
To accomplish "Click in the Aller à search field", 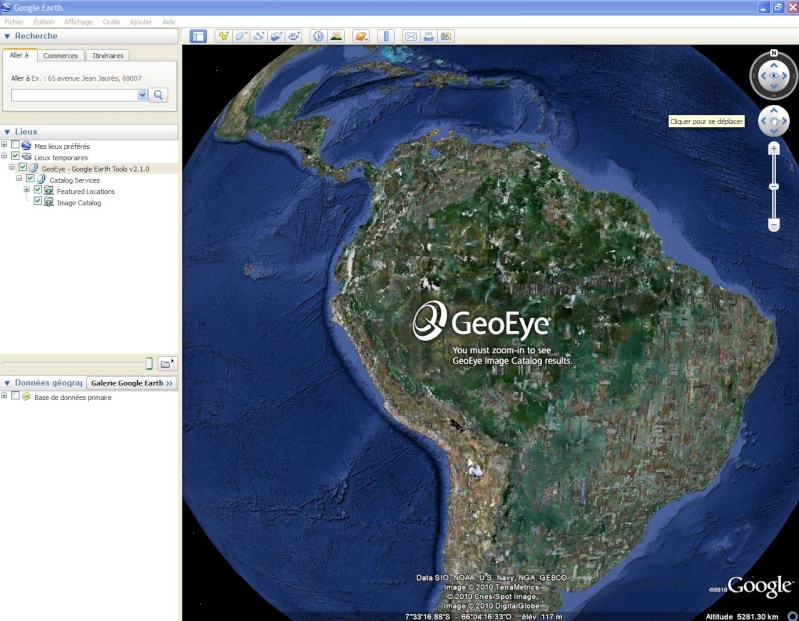I will [74, 95].
